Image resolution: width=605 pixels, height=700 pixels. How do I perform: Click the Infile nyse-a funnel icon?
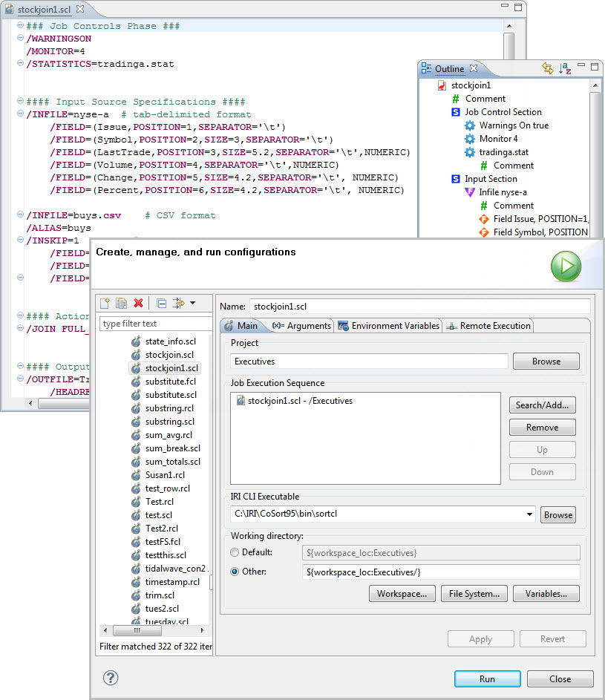point(470,192)
